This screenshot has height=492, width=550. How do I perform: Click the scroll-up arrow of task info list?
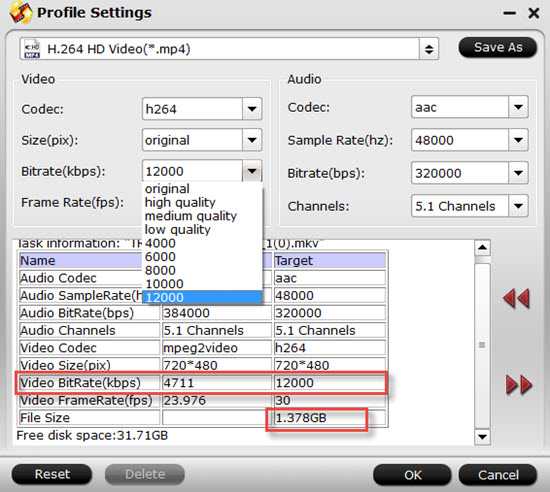click(482, 248)
